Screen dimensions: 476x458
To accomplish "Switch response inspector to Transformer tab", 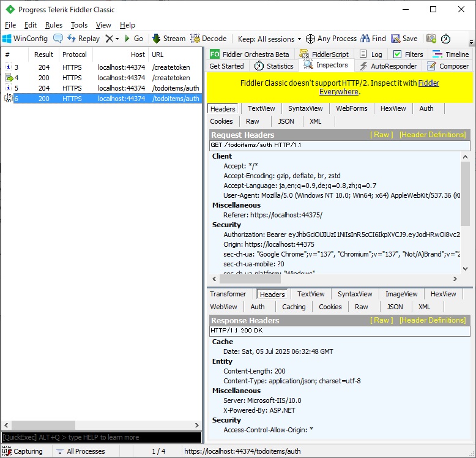I will 228,294.
